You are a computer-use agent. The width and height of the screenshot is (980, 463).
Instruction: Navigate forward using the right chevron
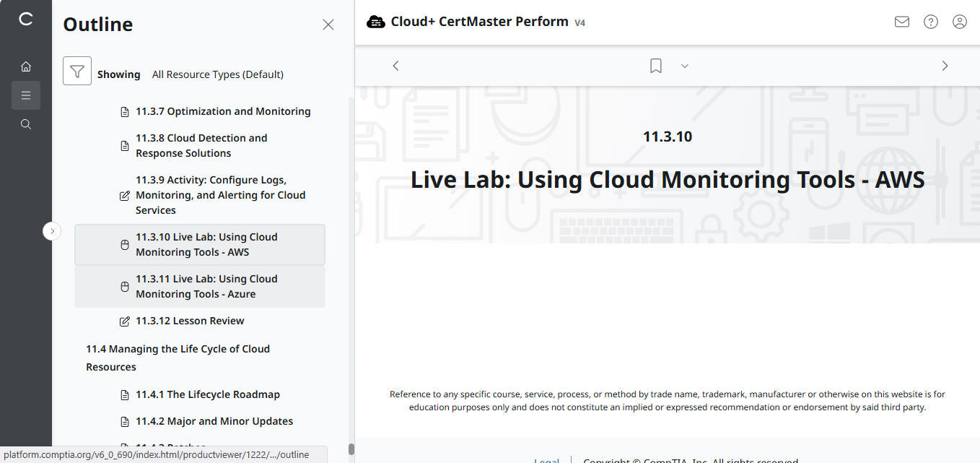(945, 65)
